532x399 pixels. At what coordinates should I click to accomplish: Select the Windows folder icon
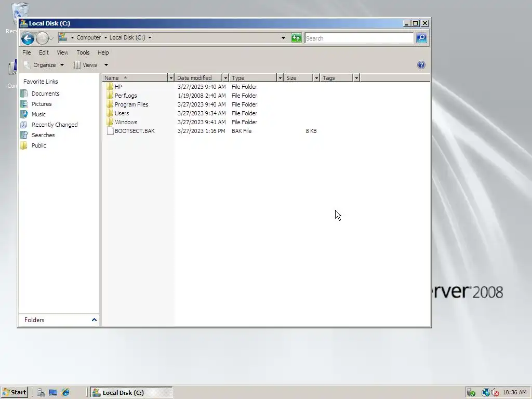(110, 122)
